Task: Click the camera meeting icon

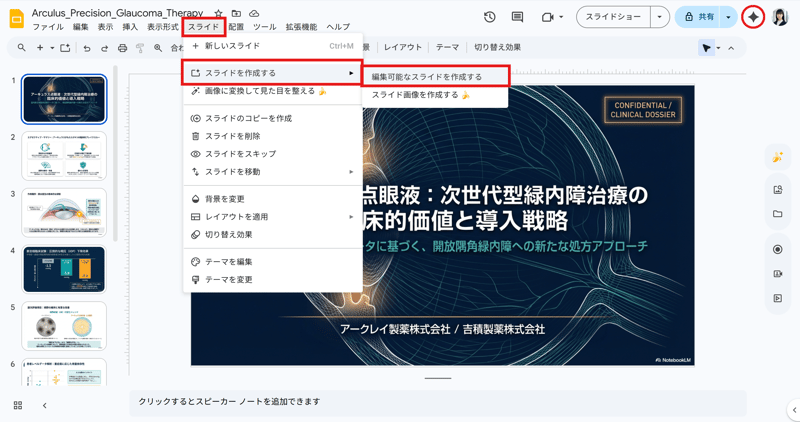Action: (x=547, y=17)
